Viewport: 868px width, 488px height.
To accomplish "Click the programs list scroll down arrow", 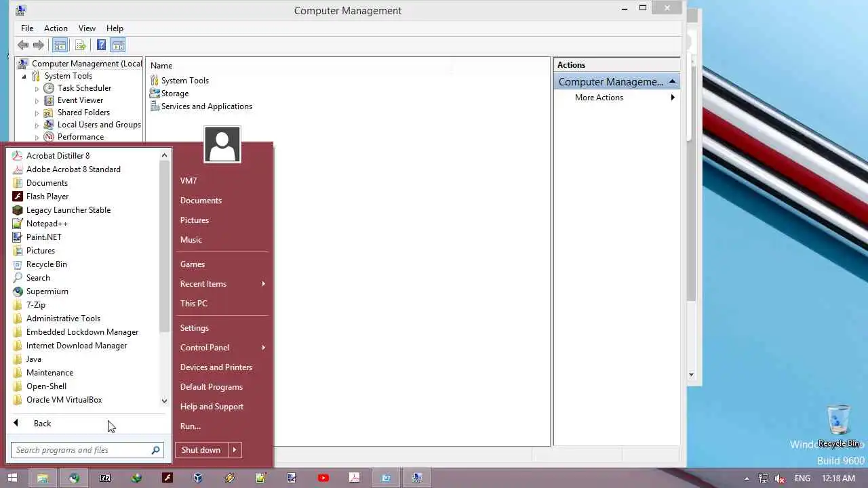I will (164, 401).
